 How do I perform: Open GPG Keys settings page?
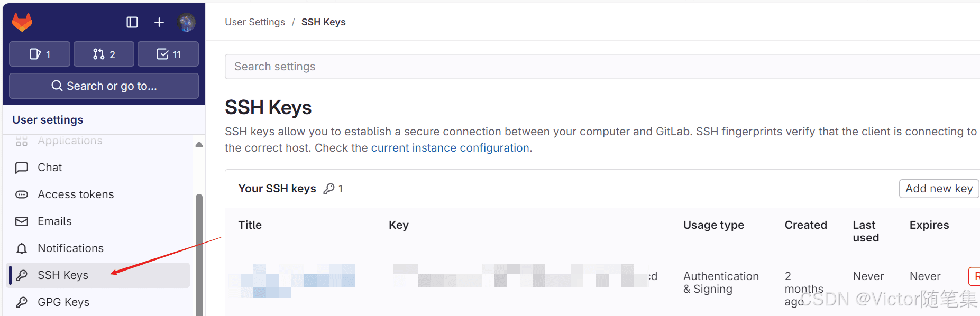coord(63,302)
